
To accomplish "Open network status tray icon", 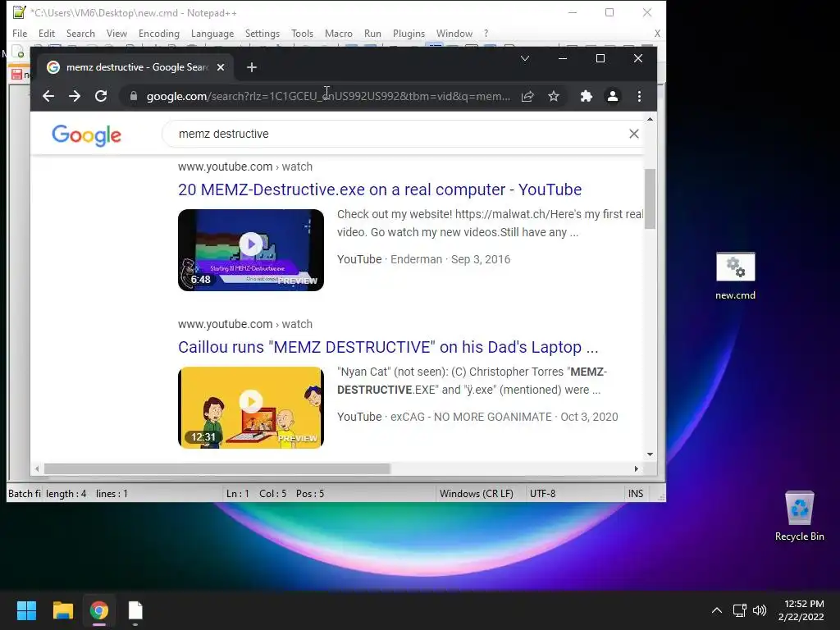I will click(740, 610).
